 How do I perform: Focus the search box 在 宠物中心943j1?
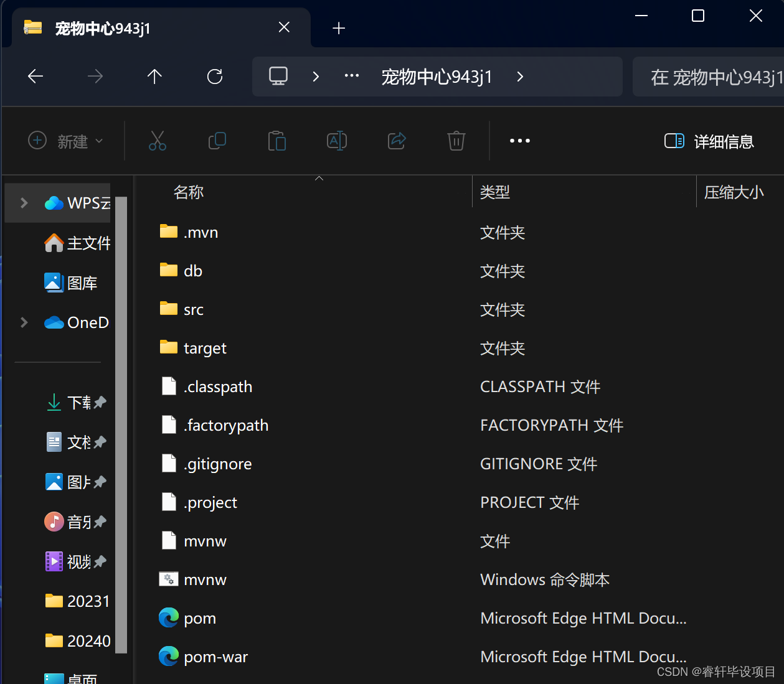pyautogui.click(x=708, y=77)
